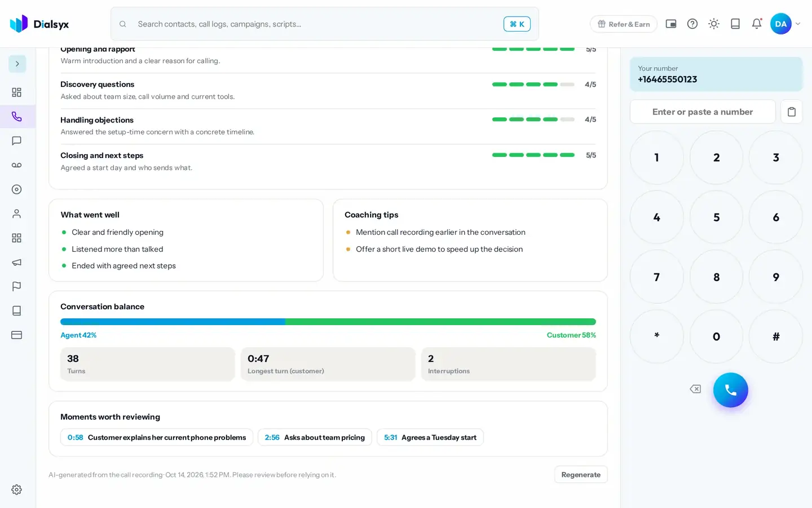Open the book icon in the header

[735, 24]
